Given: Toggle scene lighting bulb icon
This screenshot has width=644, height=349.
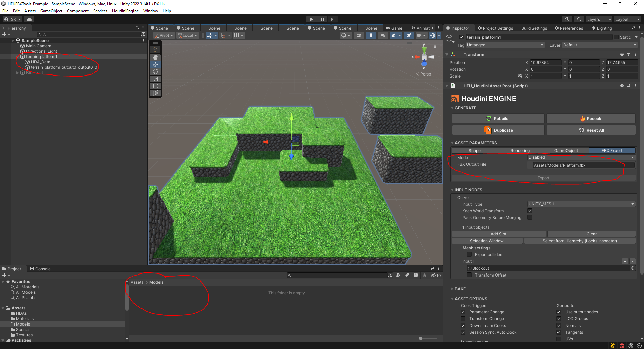Looking at the screenshot, I should tap(371, 35).
